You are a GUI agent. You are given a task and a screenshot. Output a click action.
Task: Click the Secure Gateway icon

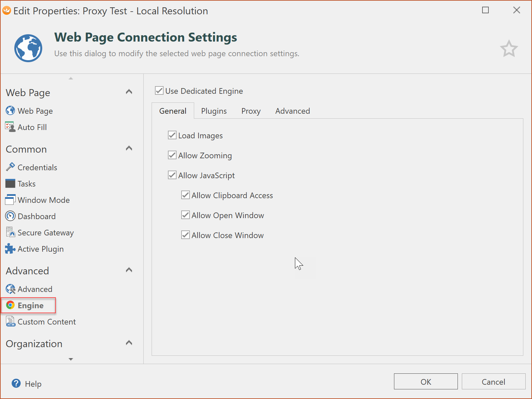coord(10,232)
